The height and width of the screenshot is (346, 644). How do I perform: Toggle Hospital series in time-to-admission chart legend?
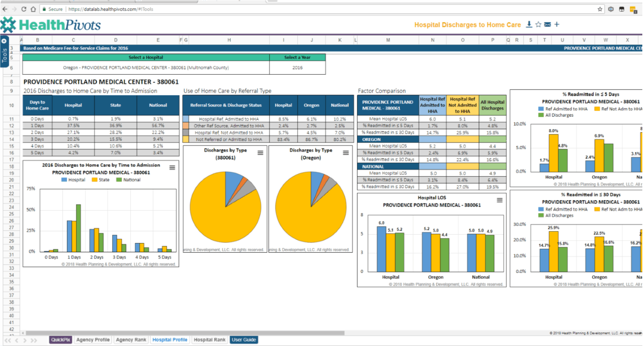(x=73, y=180)
